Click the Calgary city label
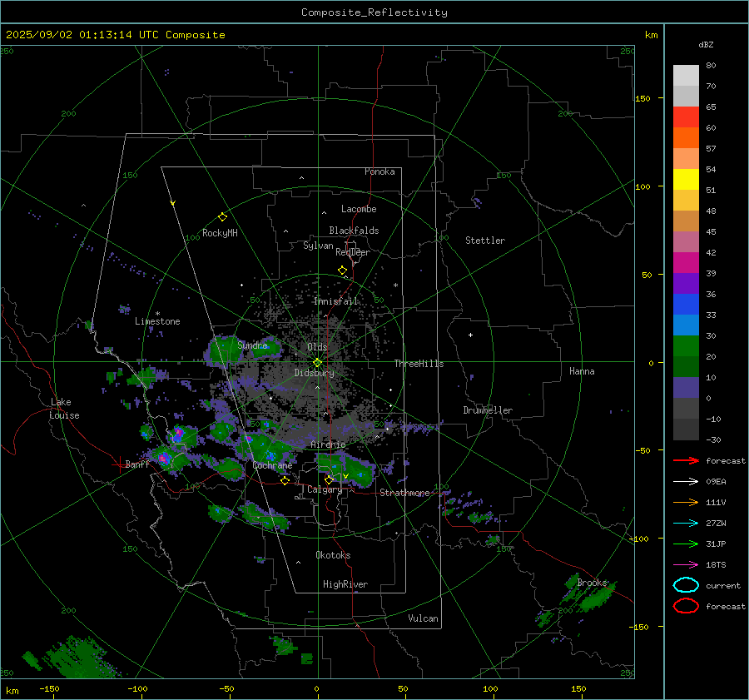The height and width of the screenshot is (700, 749). pos(325,489)
